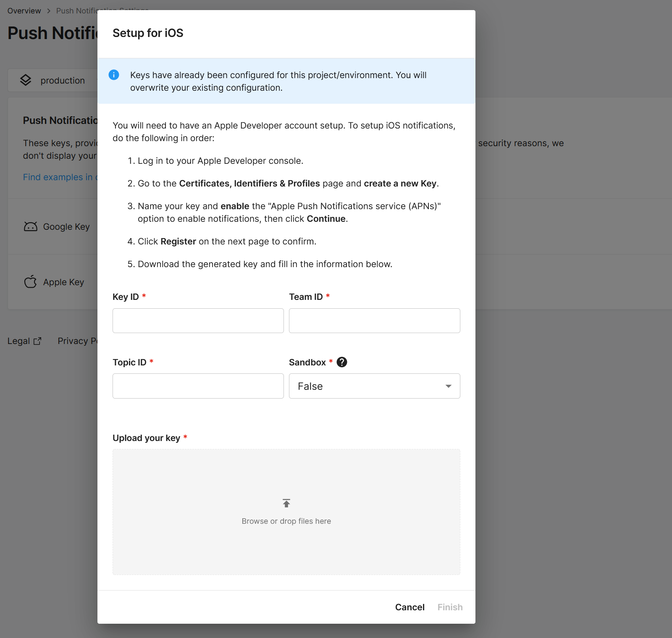Image resolution: width=672 pixels, height=638 pixels.
Task: Click the Sandbox help question mark icon
Action: click(x=342, y=362)
